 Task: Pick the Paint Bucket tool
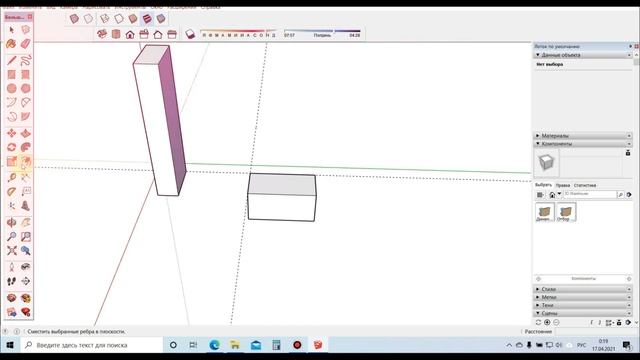click(x=11, y=43)
